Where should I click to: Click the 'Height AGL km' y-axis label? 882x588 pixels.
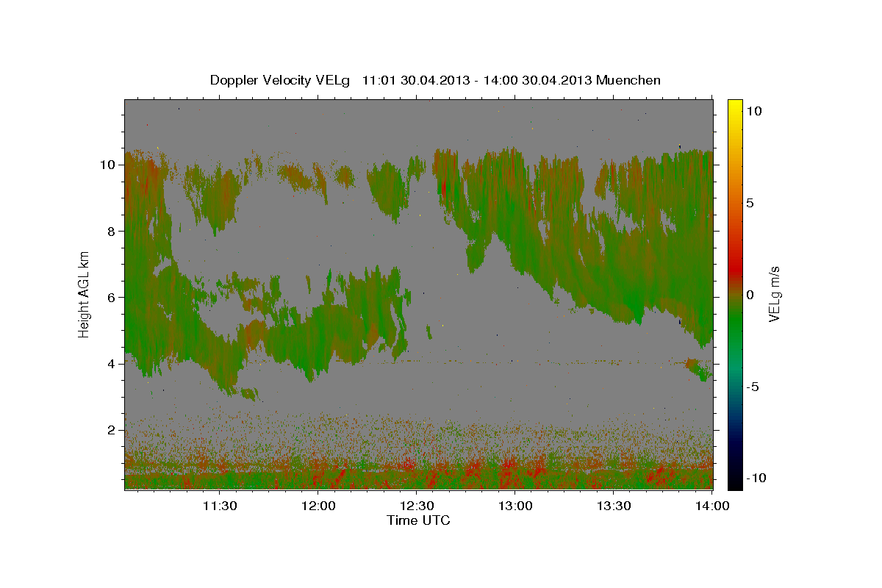[x=85, y=293]
